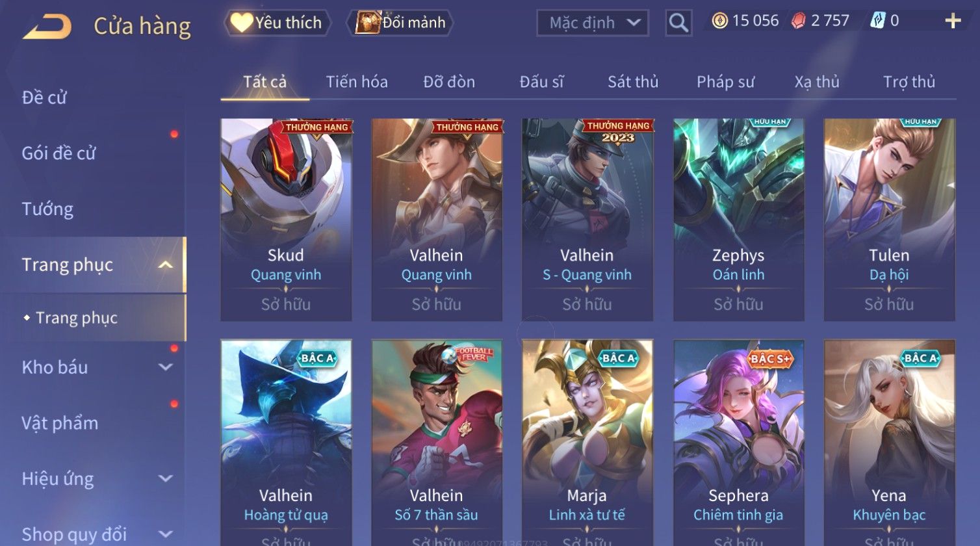Click the plus icon to add currency
Viewport: 980px width, 546px height.
pos(953,21)
